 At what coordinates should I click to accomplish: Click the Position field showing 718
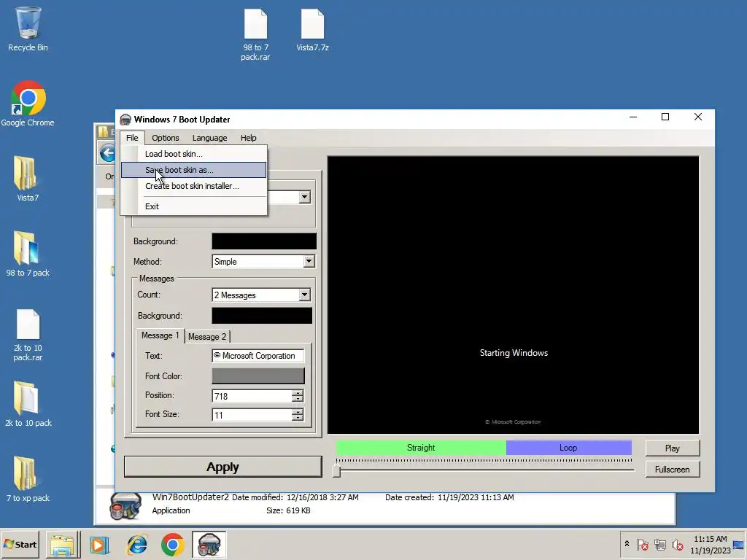tap(252, 396)
